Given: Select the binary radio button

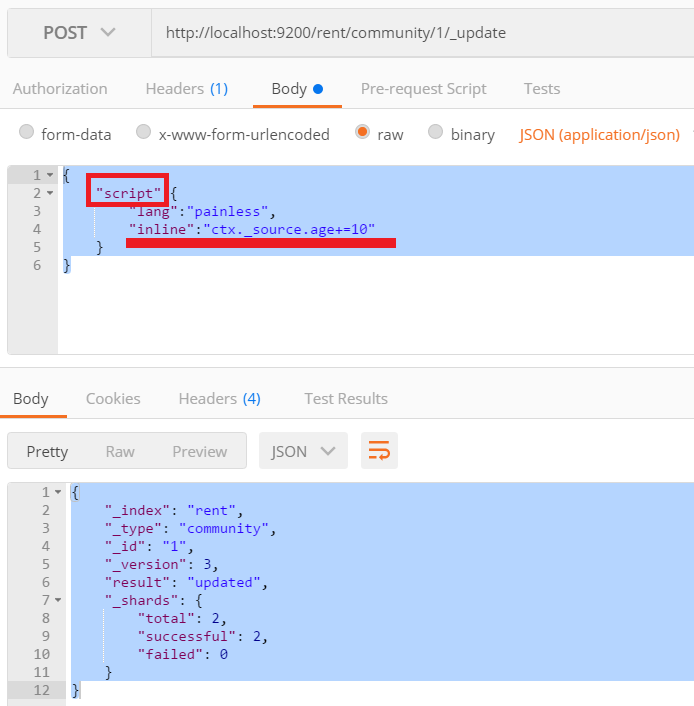Looking at the screenshot, I should 435,132.
